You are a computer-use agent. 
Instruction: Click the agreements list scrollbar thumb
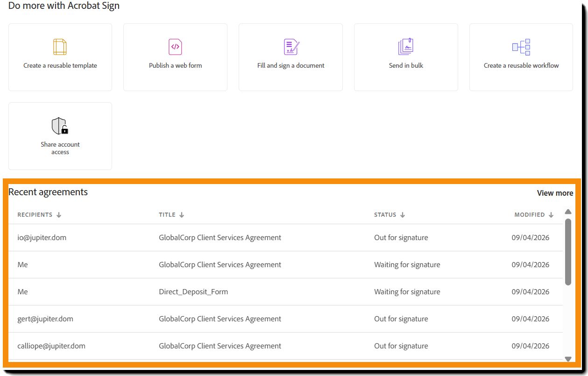point(568,251)
